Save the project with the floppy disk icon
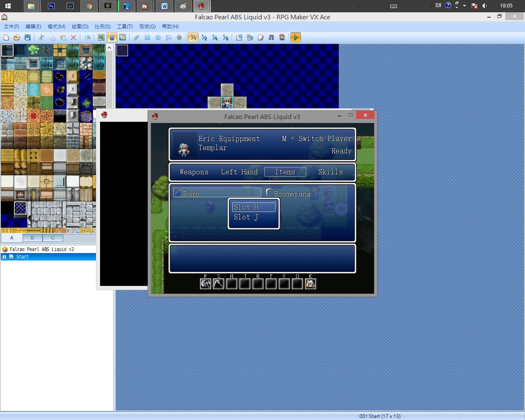525x420 pixels. 27,37
